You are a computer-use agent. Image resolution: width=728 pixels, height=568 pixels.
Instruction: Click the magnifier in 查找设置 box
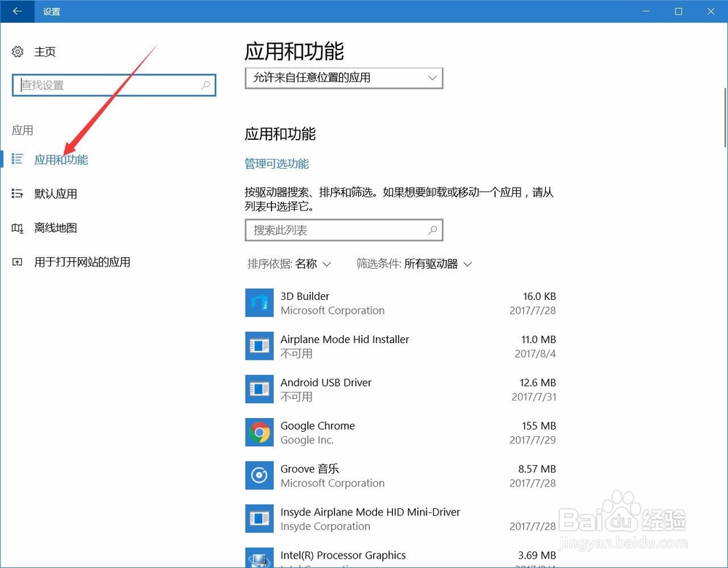205,85
